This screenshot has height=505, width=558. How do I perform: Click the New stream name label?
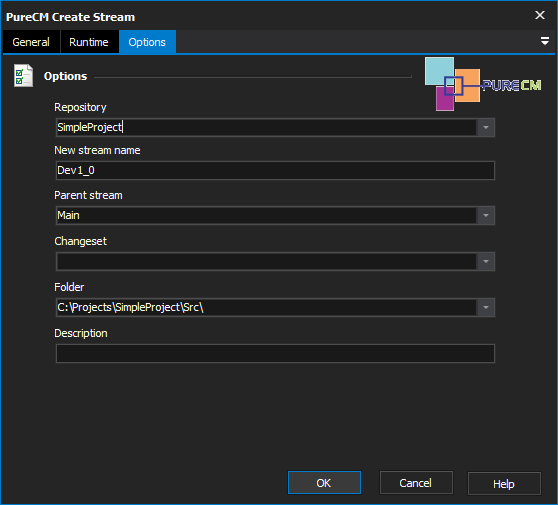coord(97,150)
